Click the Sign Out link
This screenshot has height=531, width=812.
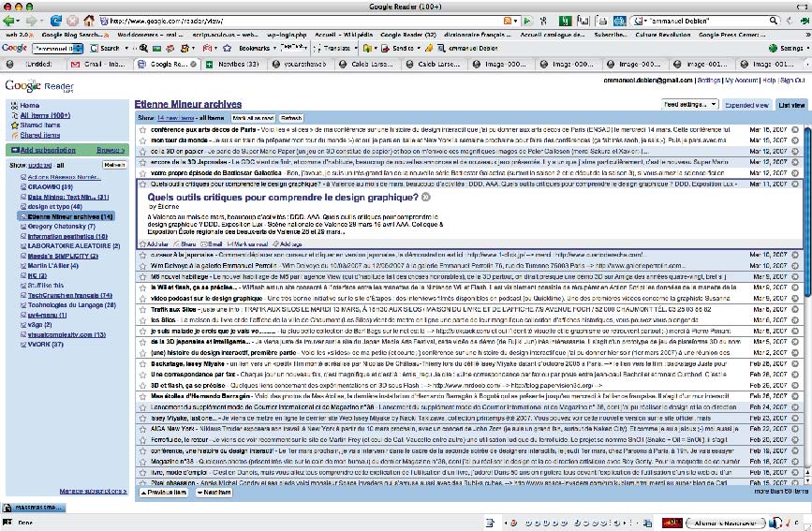(x=792, y=81)
